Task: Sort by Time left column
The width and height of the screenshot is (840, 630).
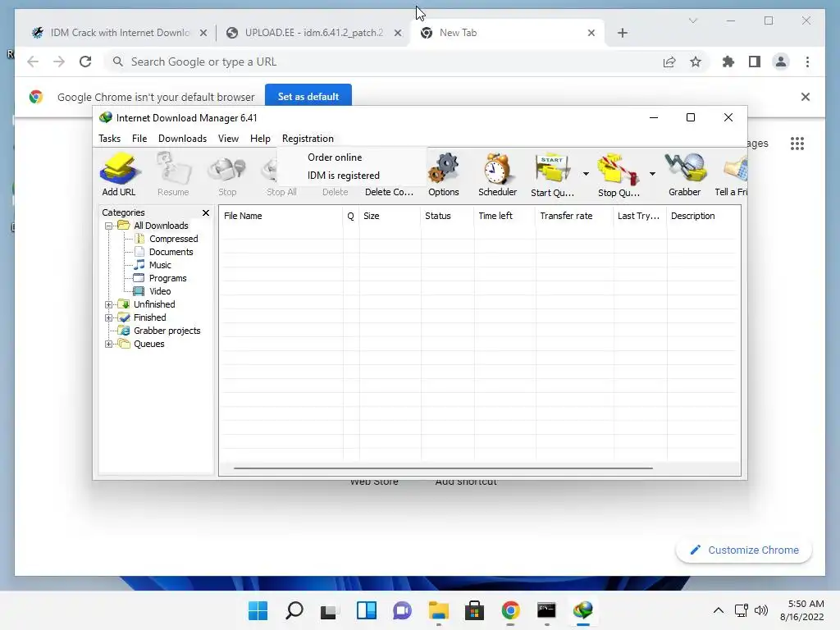Action: [504, 216]
